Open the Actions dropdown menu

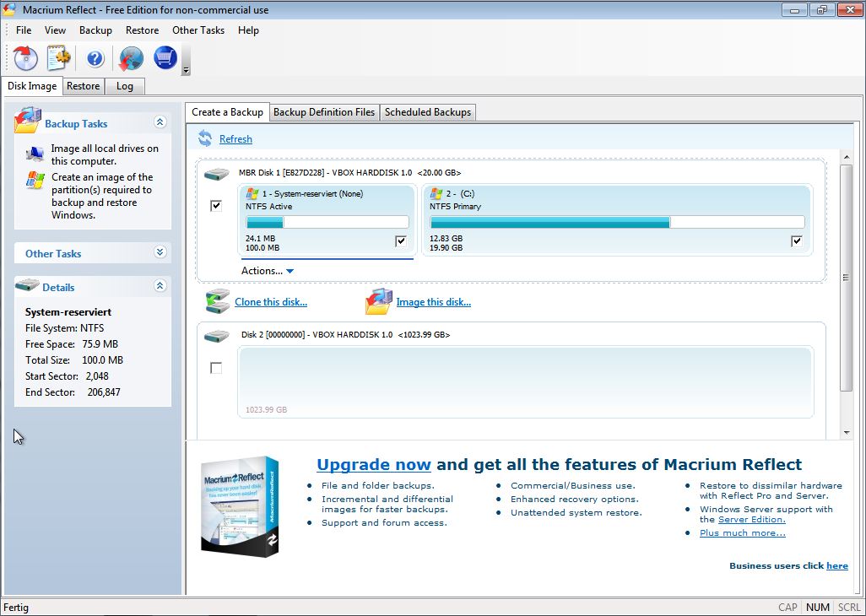click(268, 271)
